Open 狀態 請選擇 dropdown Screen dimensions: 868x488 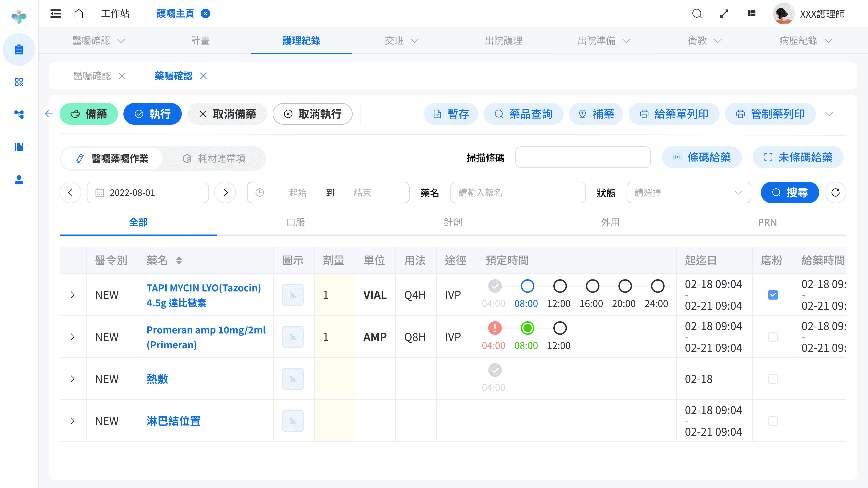tap(688, 192)
